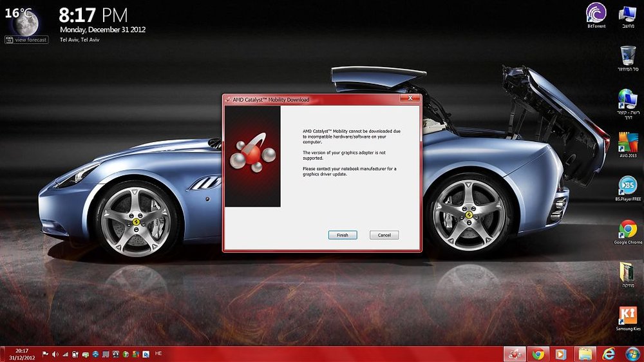
Task: Open Internet Explorer from the taskbar
Action: click(609, 354)
